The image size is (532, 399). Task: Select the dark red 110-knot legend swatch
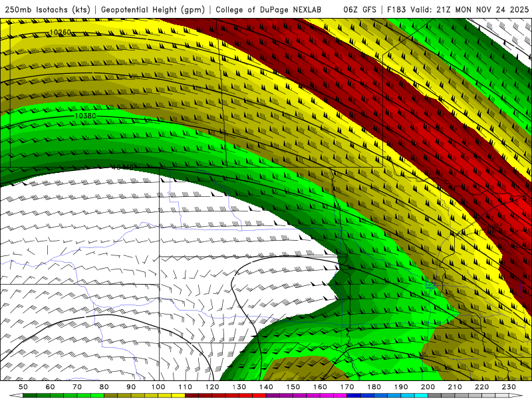pyautogui.click(x=192, y=396)
